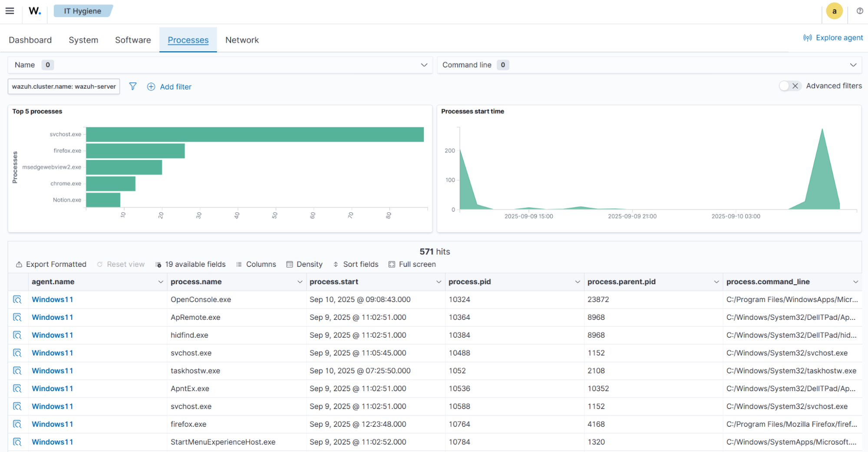
Task: Open the hamburger navigation menu
Action: coord(10,11)
